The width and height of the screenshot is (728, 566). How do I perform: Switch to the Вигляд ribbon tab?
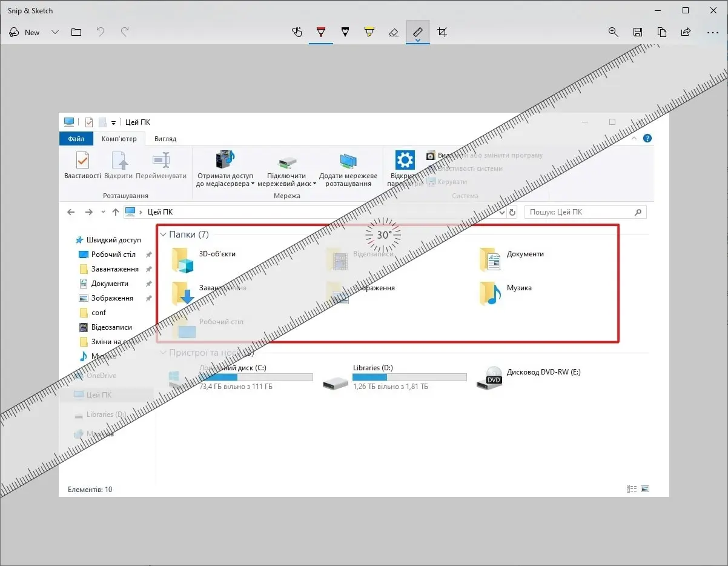point(165,139)
